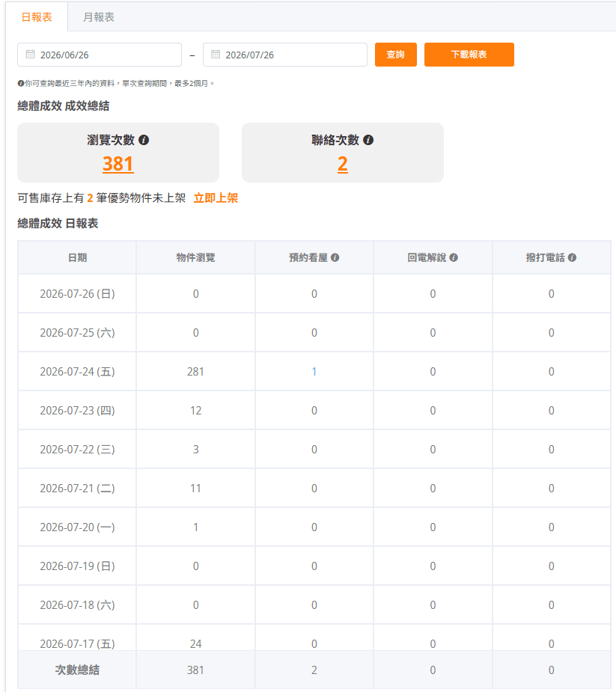Click the 總體成效 成效總結 heading
616x692 pixels.
(x=64, y=106)
